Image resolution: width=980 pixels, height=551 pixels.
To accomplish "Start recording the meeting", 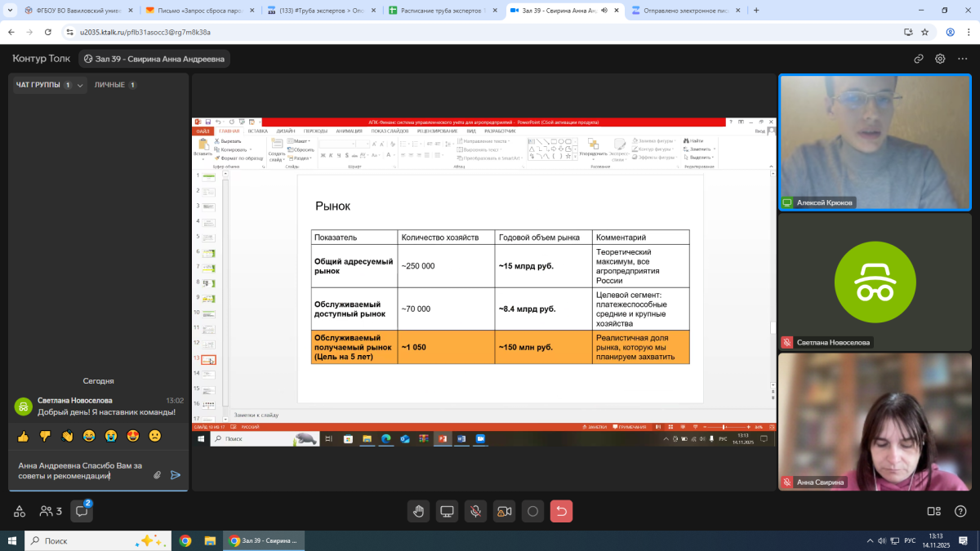I will tap(532, 511).
